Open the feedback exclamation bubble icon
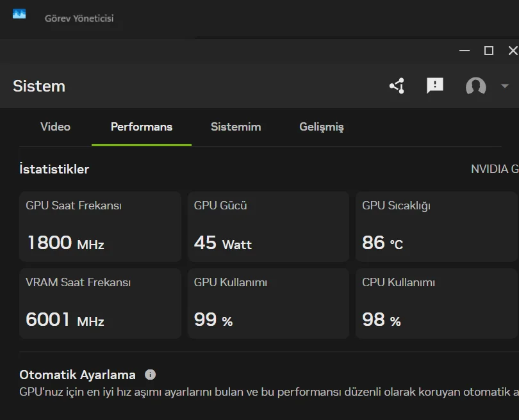Image resolution: width=519 pixels, height=420 pixels. (435, 86)
